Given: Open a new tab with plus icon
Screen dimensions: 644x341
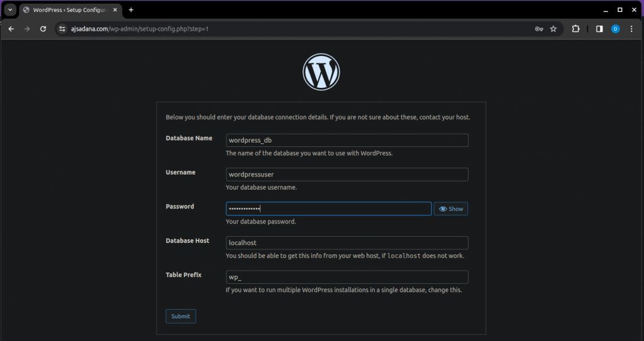Looking at the screenshot, I should tap(131, 10).
